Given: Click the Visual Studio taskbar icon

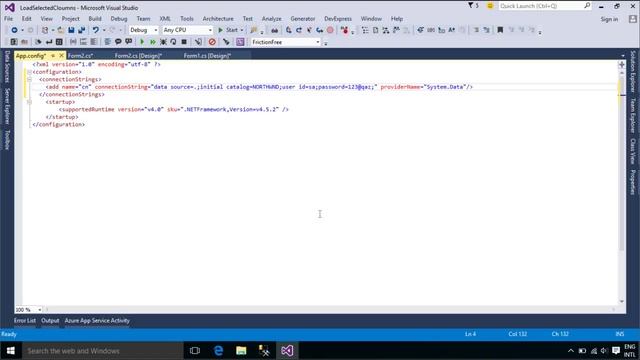Looking at the screenshot, I should point(287,351).
